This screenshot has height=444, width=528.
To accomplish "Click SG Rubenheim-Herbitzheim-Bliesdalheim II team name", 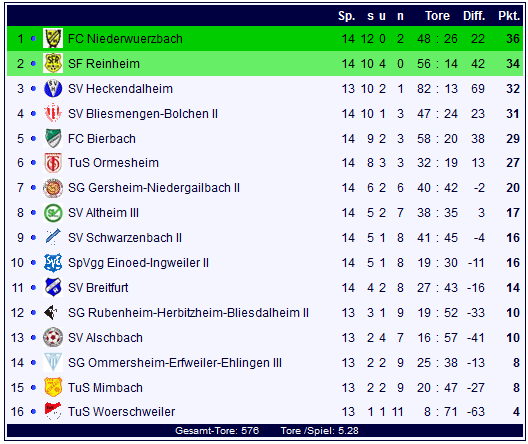I will coord(188,313).
